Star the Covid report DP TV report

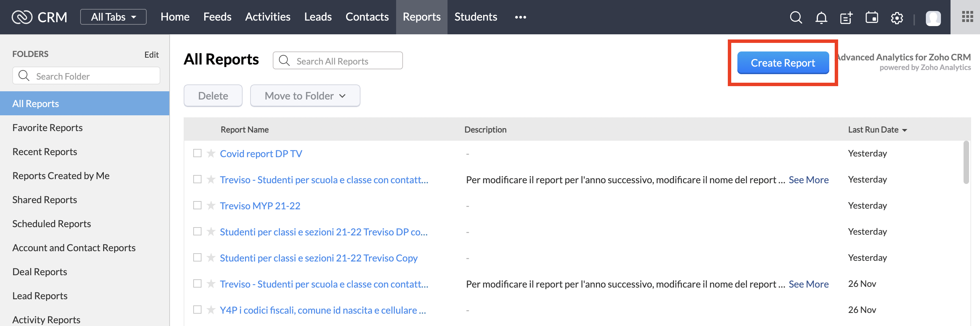[x=211, y=153]
